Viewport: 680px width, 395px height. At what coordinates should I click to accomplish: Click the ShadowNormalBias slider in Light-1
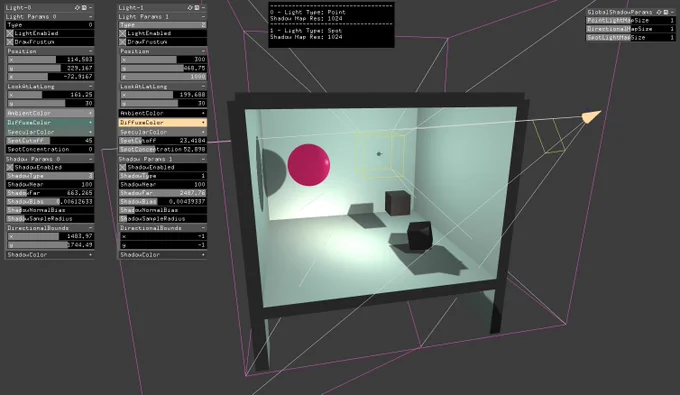coord(163,210)
